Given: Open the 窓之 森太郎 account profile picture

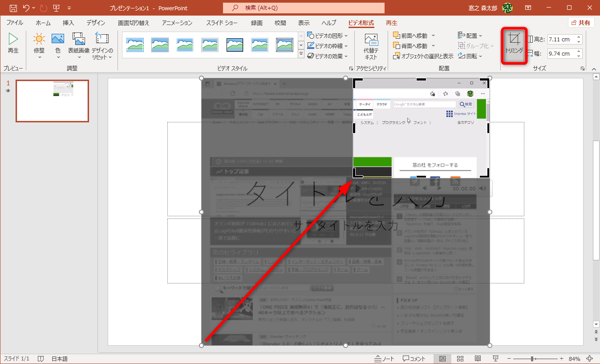Looking at the screenshot, I should (507, 8).
